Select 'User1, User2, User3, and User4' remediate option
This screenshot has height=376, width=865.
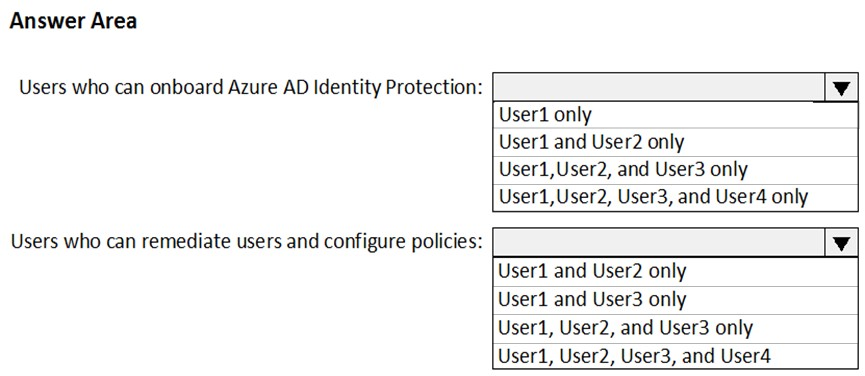675,356
